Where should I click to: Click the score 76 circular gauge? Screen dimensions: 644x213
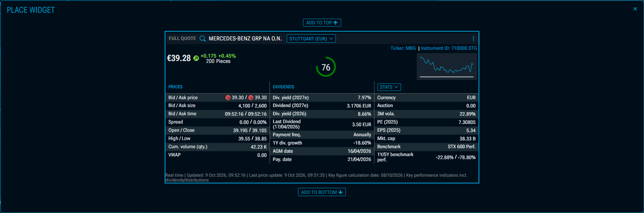[326, 67]
